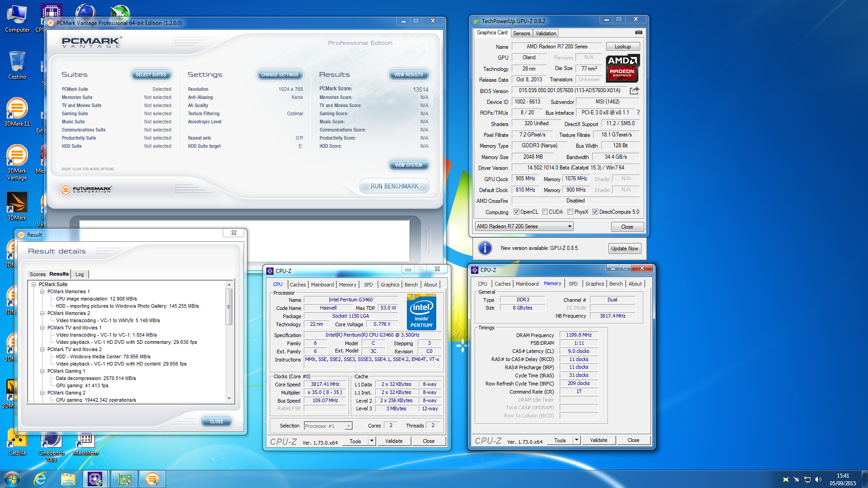
Task: Click the SELECT SUITES button
Action: [x=151, y=75]
